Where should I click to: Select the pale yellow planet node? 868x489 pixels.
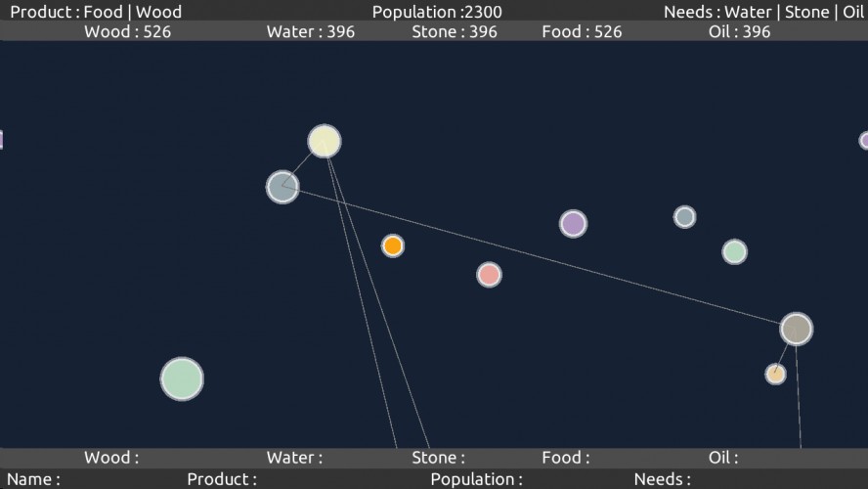point(325,141)
